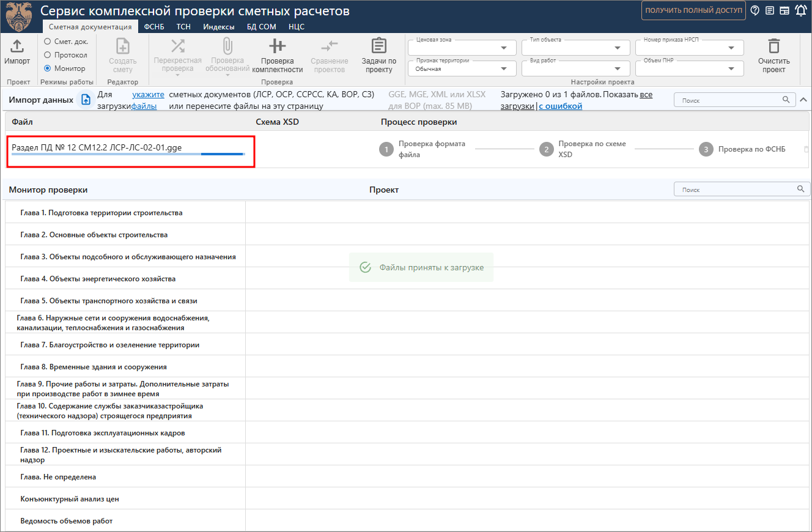812x532 pixels.
Task: Open Задачи по проекту clipboard
Action: [379, 46]
